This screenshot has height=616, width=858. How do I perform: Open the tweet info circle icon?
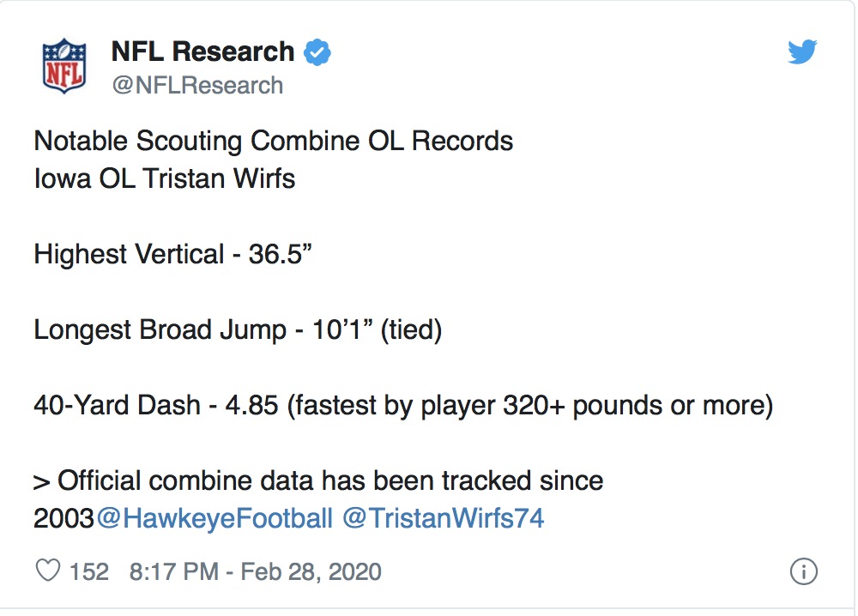coord(804,571)
